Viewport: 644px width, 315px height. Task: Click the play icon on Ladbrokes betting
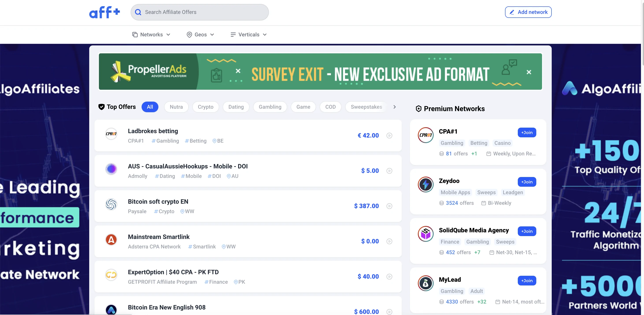click(x=389, y=135)
